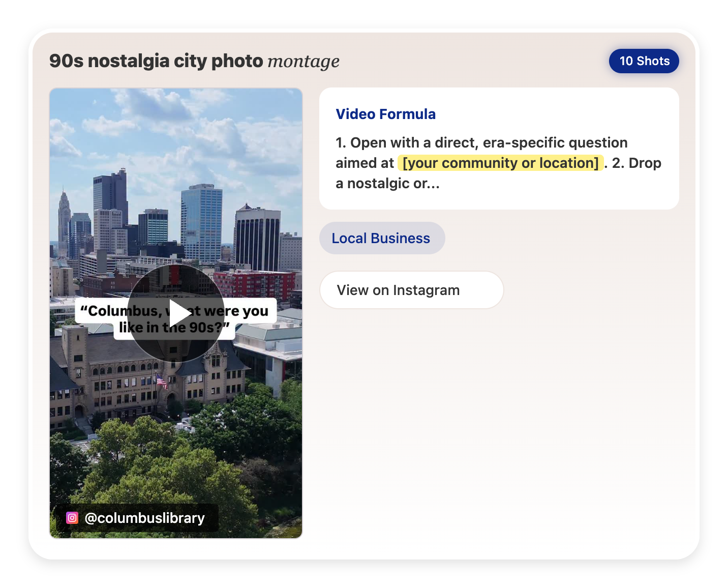The image size is (728, 588).
Task: Click the American flag in video thumbnail
Action: pyautogui.click(x=161, y=380)
